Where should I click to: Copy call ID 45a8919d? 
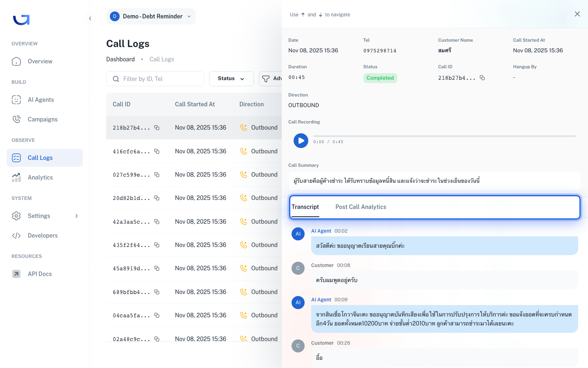click(157, 268)
